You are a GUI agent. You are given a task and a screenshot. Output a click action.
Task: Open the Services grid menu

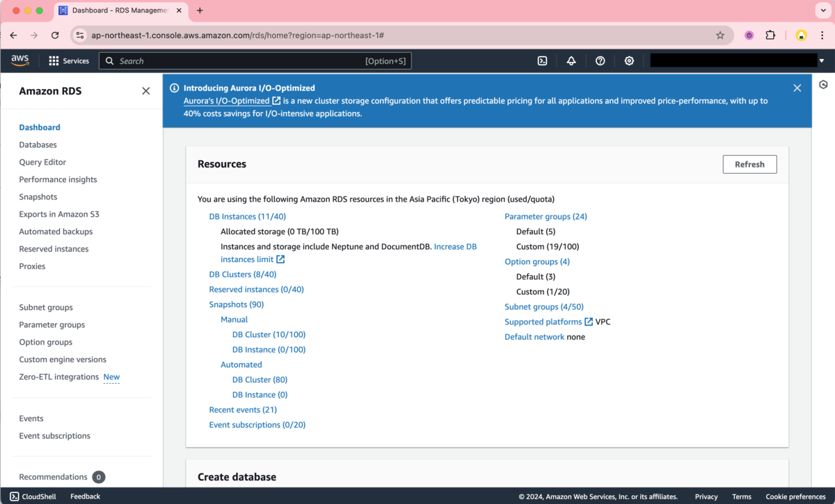coord(69,61)
